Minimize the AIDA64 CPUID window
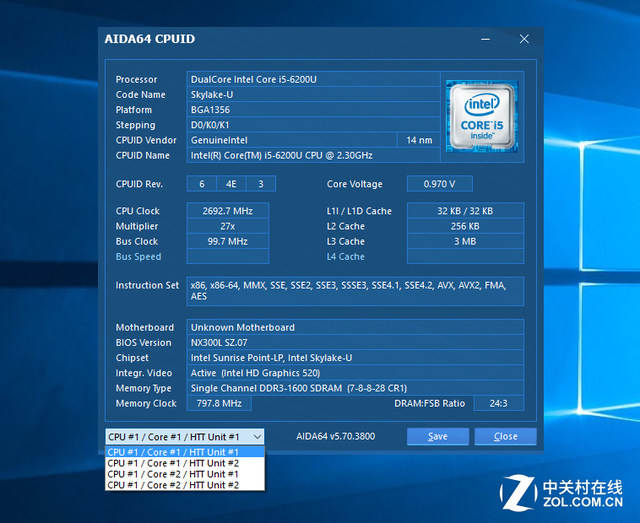The image size is (640, 523). [x=485, y=39]
